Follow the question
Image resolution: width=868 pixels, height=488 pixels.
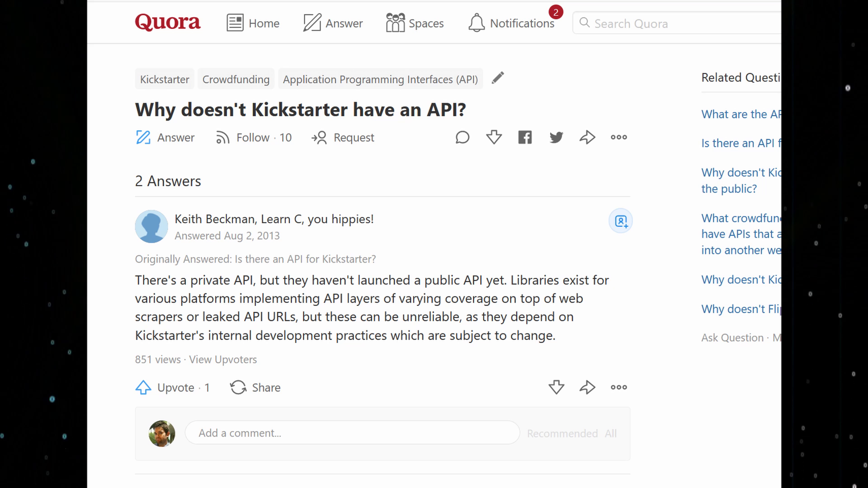coord(254,137)
